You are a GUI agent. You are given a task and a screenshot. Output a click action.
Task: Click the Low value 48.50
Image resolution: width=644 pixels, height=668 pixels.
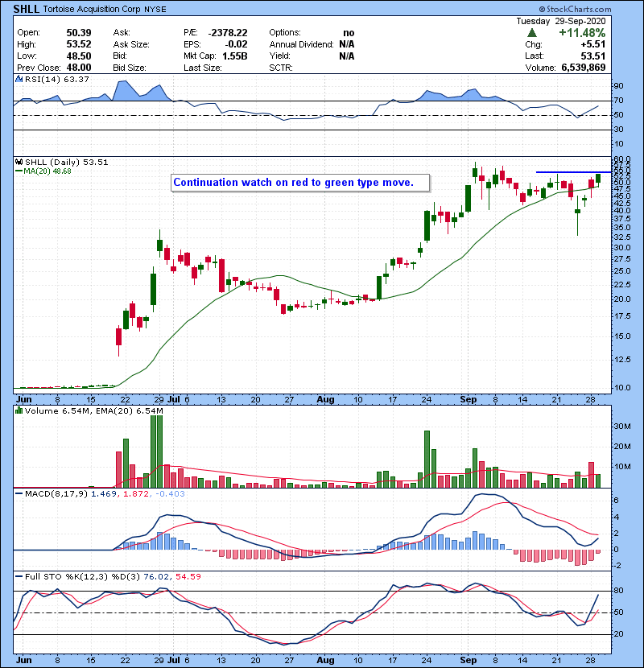point(79,56)
